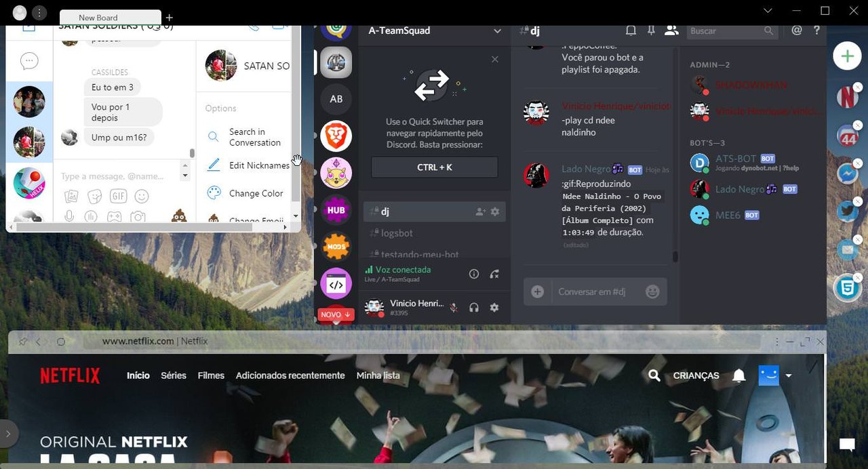Go to Netflix Início
The image size is (868, 469).
pos(138,375)
